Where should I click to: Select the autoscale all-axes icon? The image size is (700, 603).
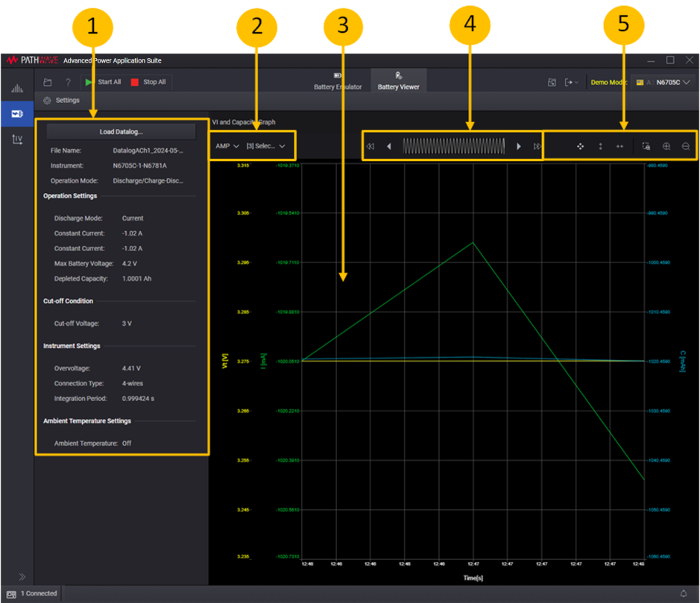coord(581,146)
